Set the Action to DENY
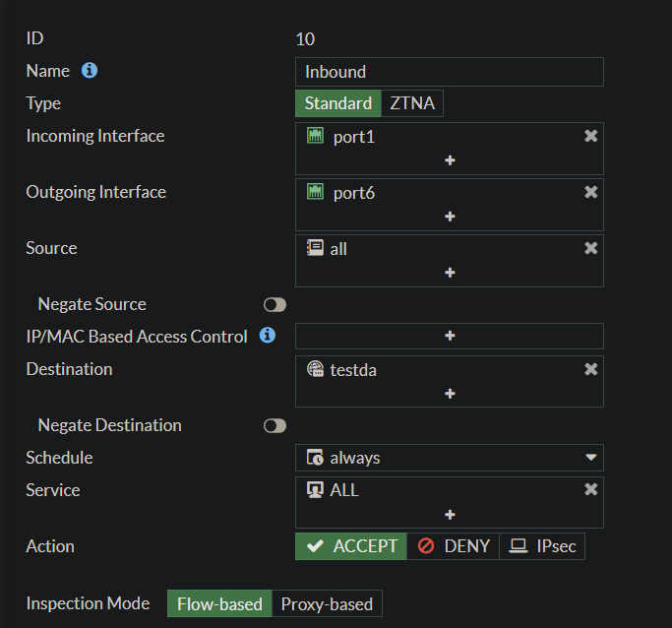 click(454, 546)
